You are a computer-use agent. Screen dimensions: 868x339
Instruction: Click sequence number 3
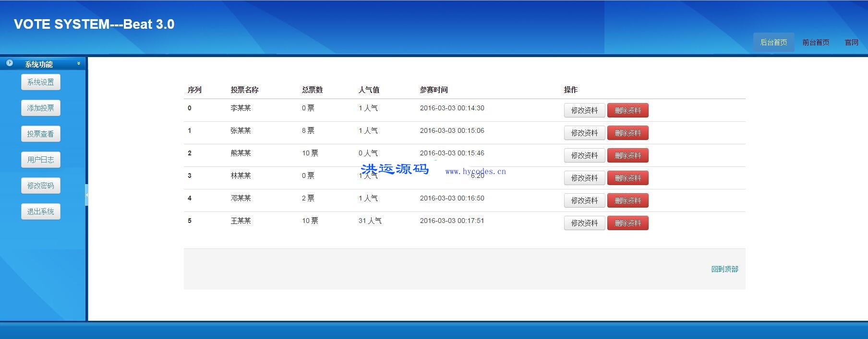[190, 175]
